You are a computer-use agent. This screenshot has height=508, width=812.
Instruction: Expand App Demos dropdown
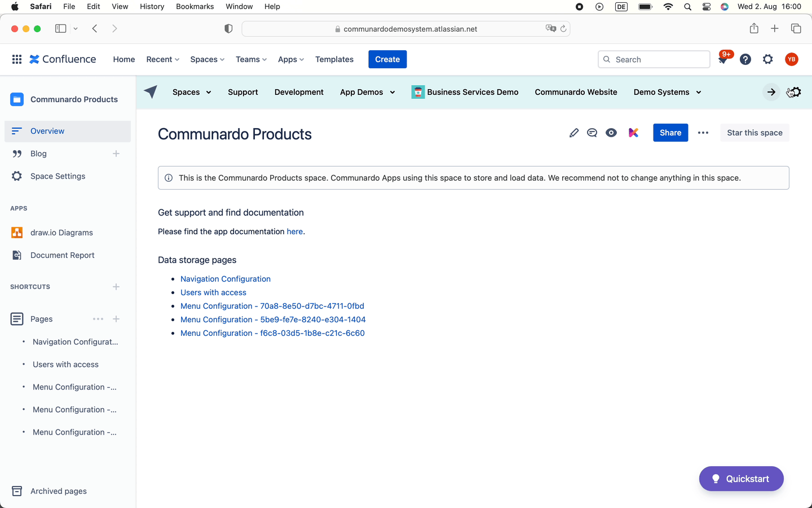pyautogui.click(x=368, y=92)
